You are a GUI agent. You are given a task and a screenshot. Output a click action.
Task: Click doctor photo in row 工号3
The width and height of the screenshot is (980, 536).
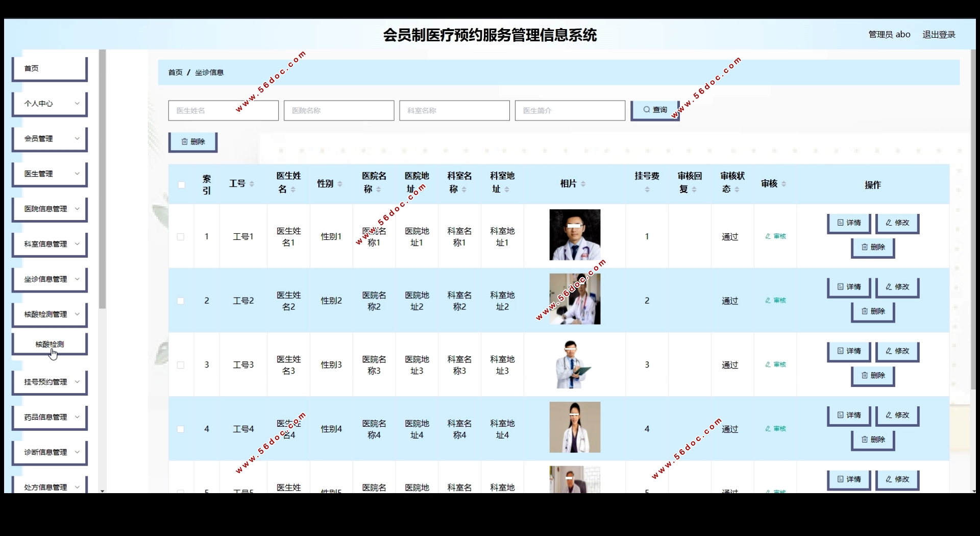pos(575,363)
